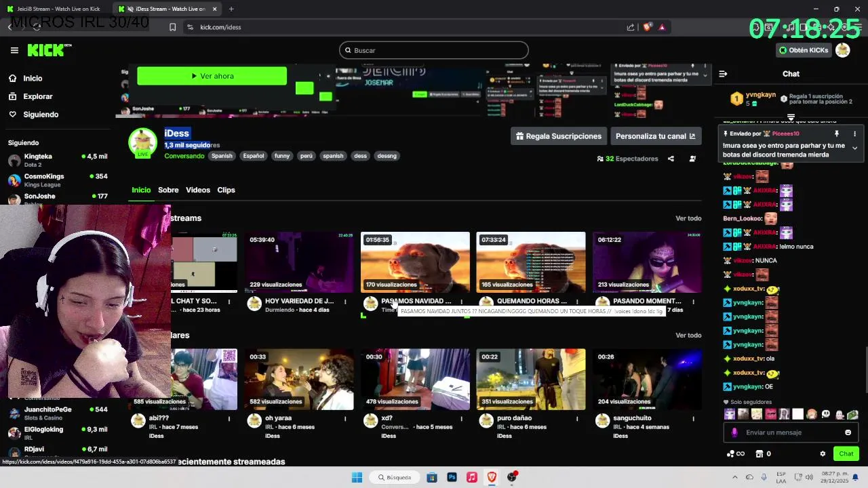
Task: Open Explorar in the sidebar
Action: (x=31, y=96)
